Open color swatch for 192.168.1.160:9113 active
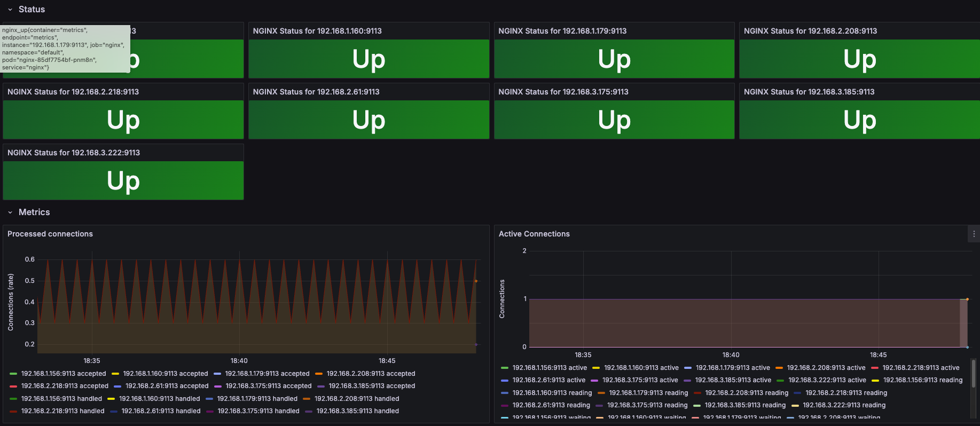The height and width of the screenshot is (426, 980). click(x=596, y=368)
